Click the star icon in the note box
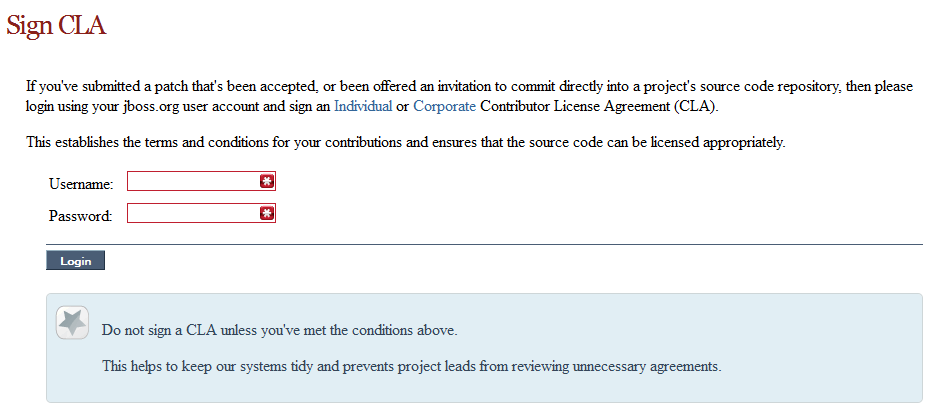Screen dimensions: 927x410 tap(72, 322)
